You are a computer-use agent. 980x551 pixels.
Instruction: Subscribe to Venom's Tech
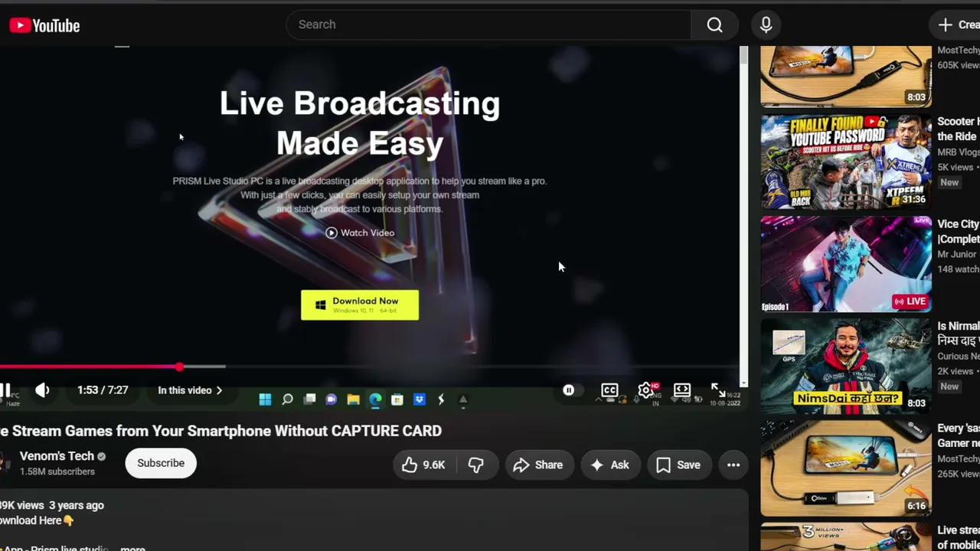161,463
